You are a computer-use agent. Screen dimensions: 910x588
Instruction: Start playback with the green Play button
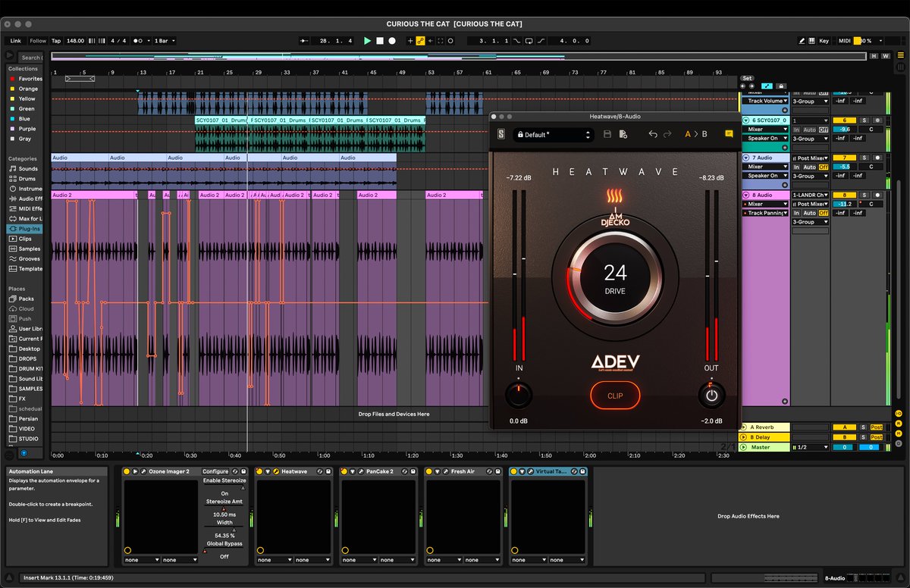pyautogui.click(x=368, y=41)
